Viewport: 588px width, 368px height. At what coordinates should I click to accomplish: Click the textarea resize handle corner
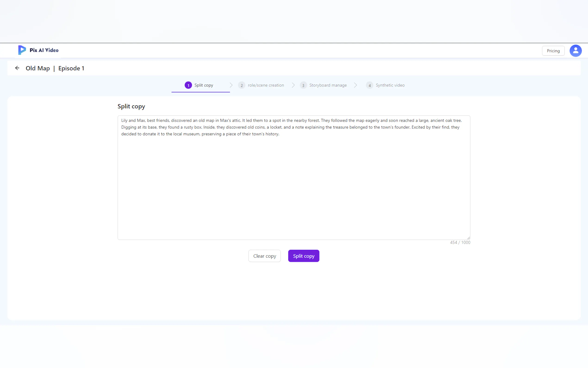(468, 238)
